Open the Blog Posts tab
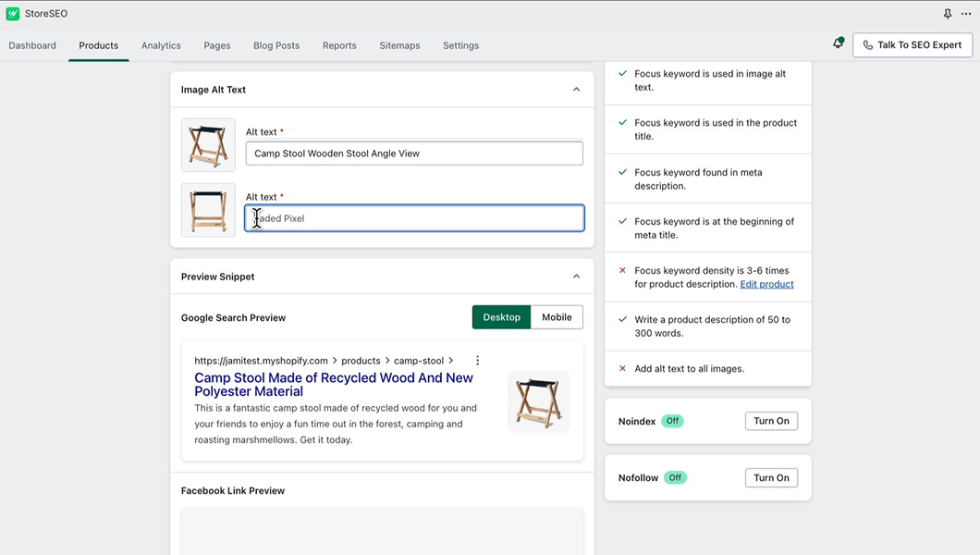 tap(276, 45)
